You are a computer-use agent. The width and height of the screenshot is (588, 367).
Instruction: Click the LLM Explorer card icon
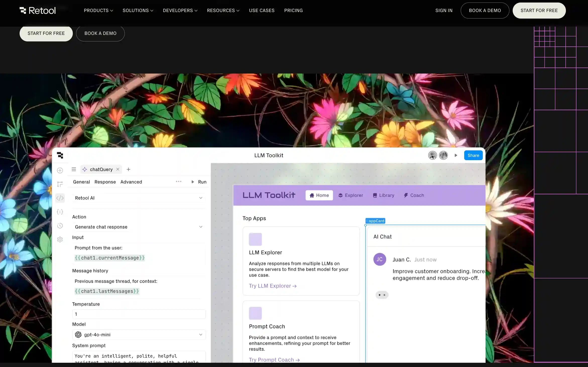point(255,239)
